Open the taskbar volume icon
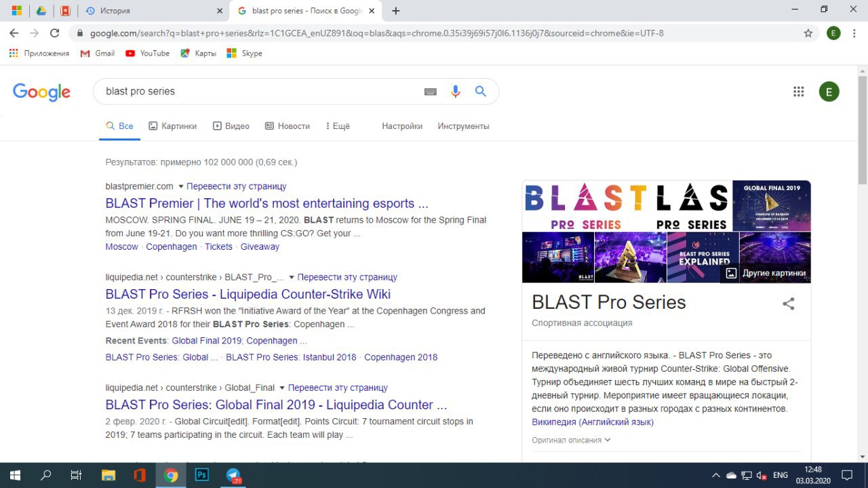This screenshot has width=868, height=488. pos(761,475)
